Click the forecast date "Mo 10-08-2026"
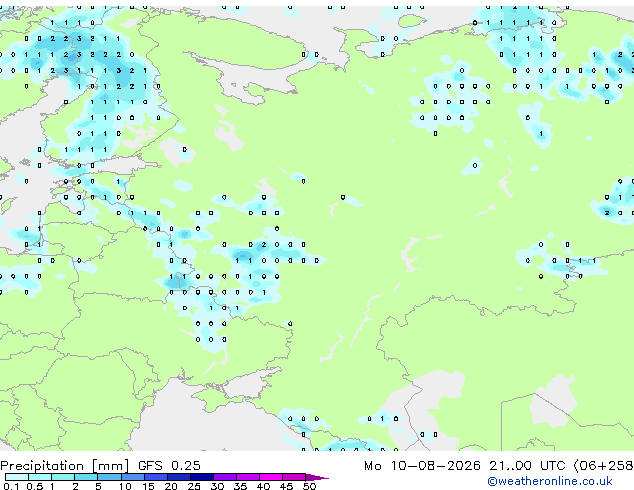Viewport: 634px width, 490px height. [x=422, y=465]
